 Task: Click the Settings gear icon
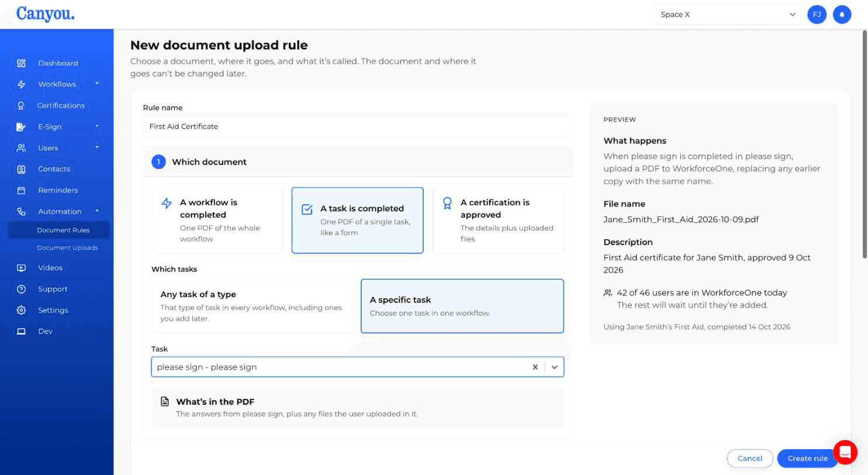(x=21, y=310)
